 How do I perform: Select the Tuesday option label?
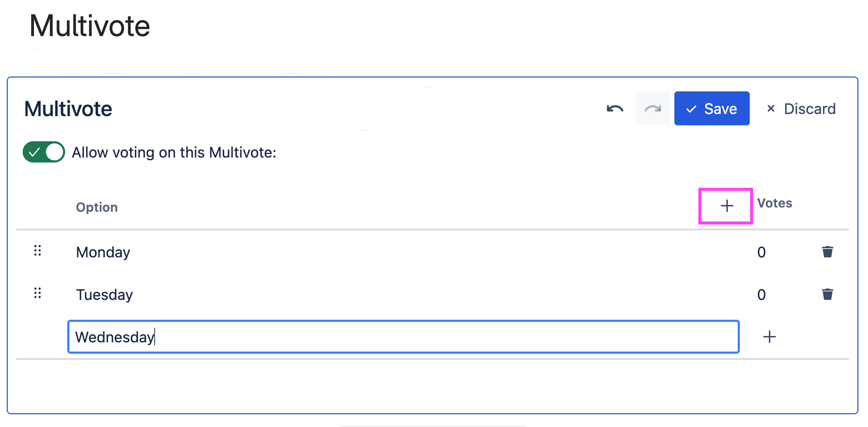(x=104, y=295)
